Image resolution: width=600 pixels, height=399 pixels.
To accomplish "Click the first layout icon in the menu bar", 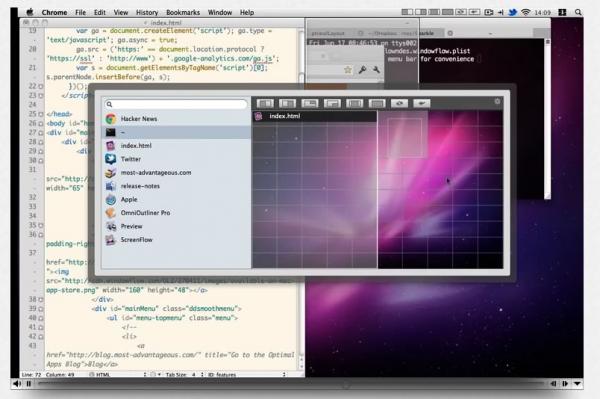I will coord(407,12).
